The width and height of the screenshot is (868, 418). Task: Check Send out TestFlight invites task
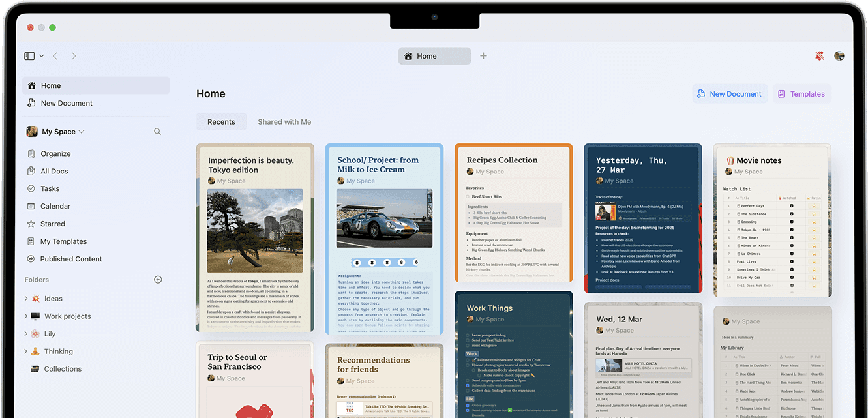point(468,340)
